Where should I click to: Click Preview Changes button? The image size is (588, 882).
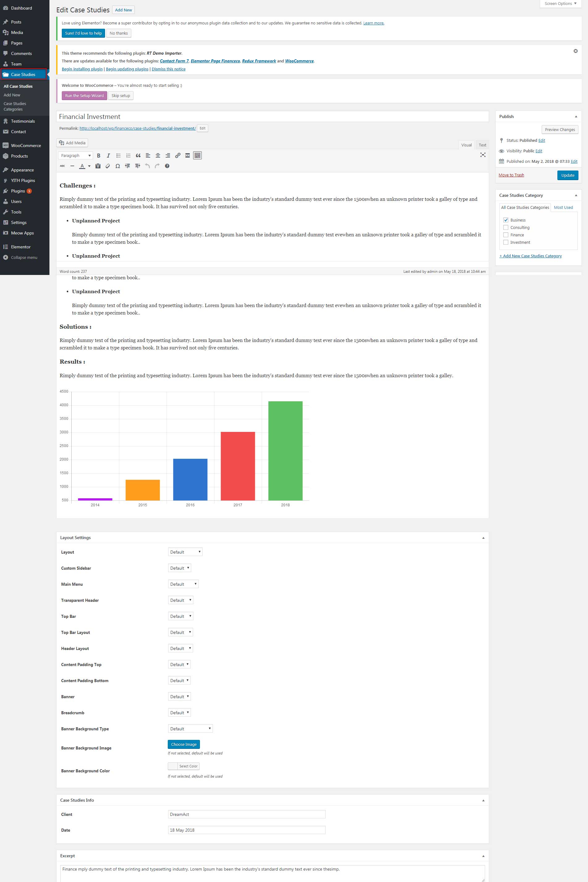560,130
